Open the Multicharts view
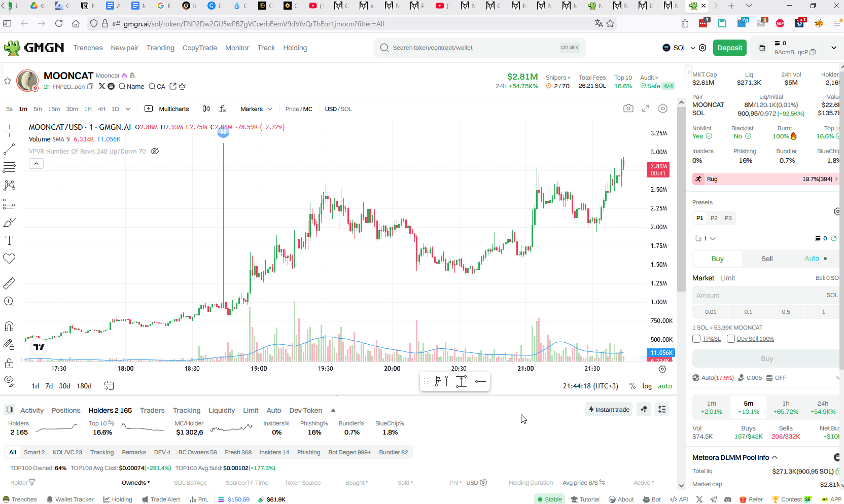 [166, 109]
